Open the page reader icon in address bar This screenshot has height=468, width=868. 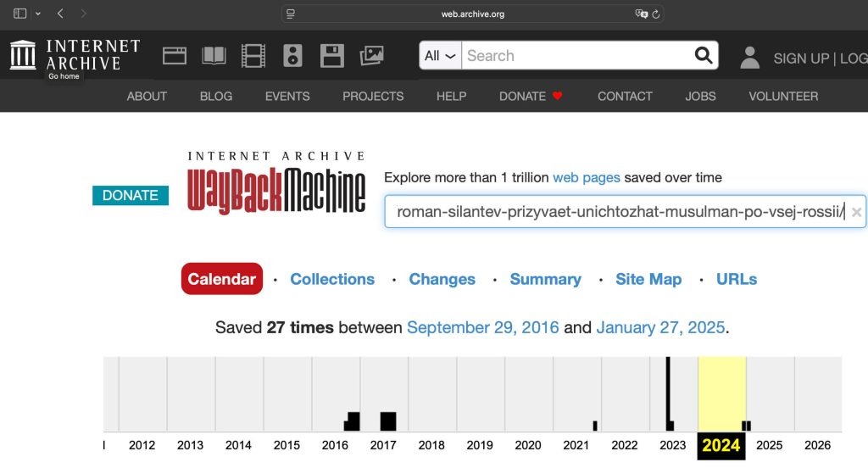click(291, 14)
